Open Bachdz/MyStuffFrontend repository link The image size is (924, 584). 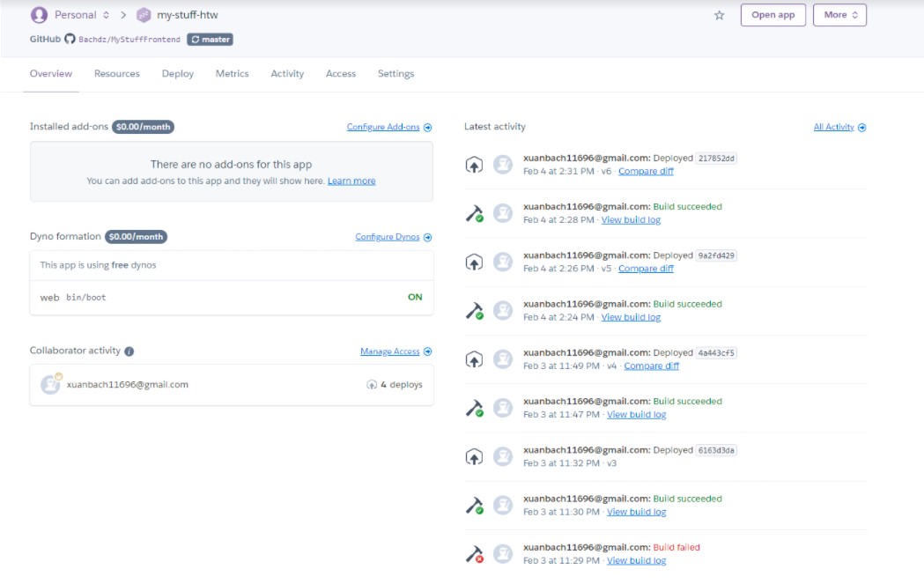point(129,40)
